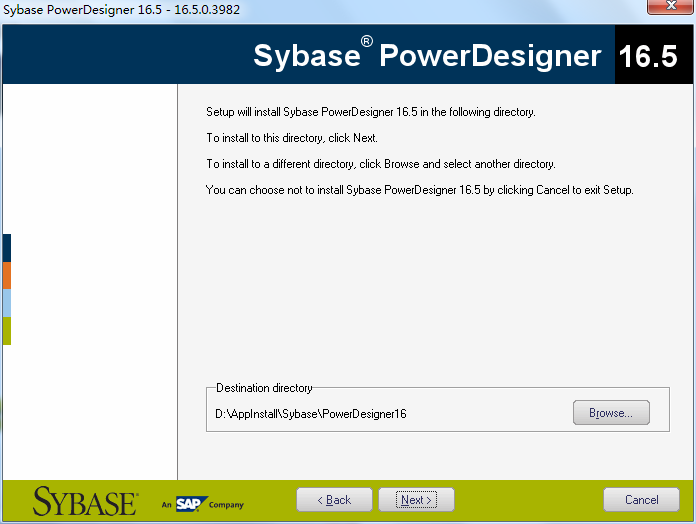Click the window title 'Sybase PowerDesigner 16.5 - 16.5.0.3982'
This screenshot has height=524, width=696.
[122, 9]
